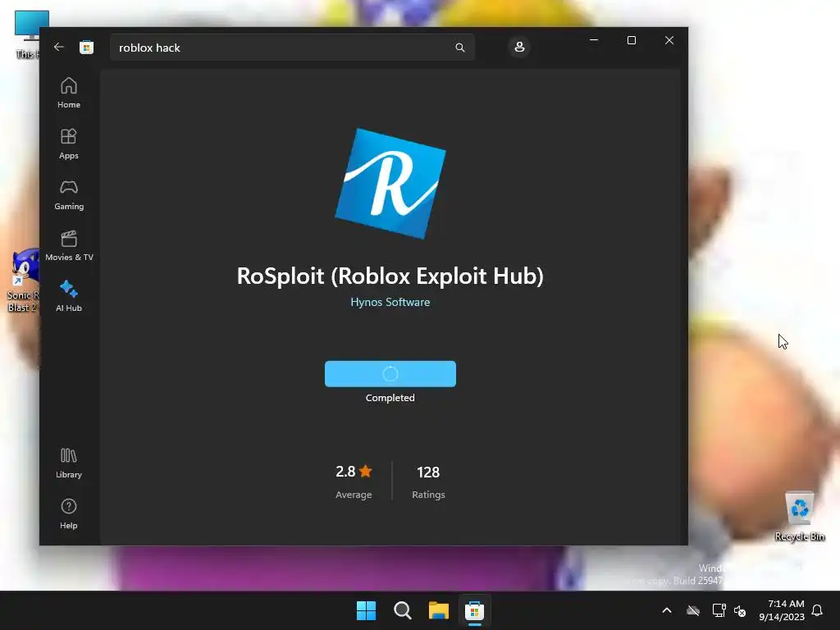Click the muted volume tray icon
The width and height of the screenshot is (840, 630).
740,610
